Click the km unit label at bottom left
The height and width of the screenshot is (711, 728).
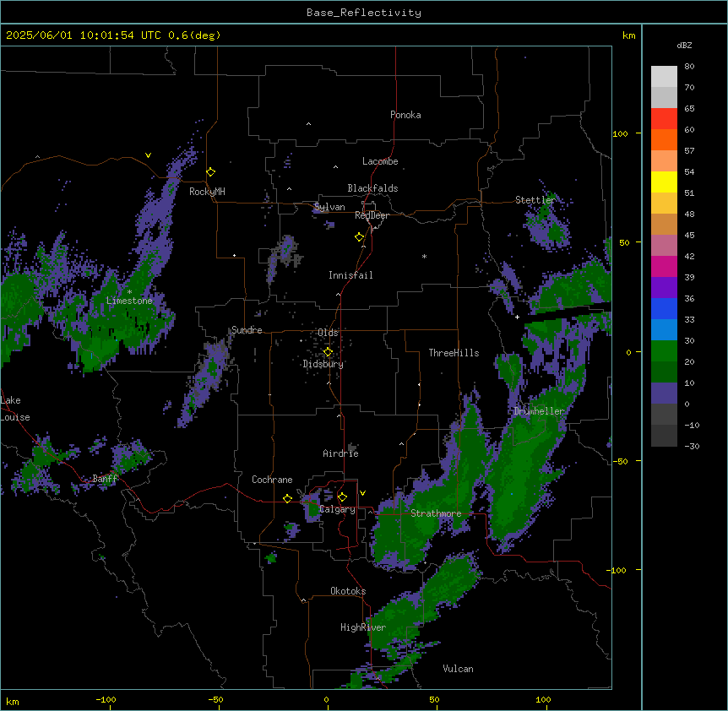click(x=13, y=701)
